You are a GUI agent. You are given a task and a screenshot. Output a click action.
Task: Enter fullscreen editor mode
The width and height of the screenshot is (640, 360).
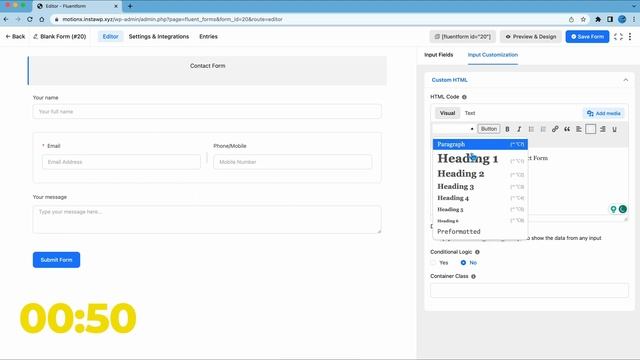tap(618, 37)
